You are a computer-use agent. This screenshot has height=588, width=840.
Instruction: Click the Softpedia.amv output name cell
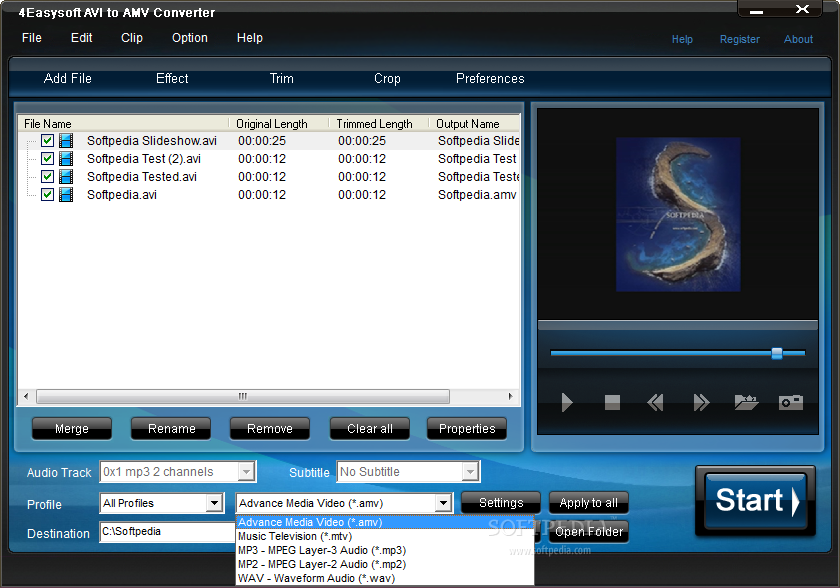(x=477, y=194)
